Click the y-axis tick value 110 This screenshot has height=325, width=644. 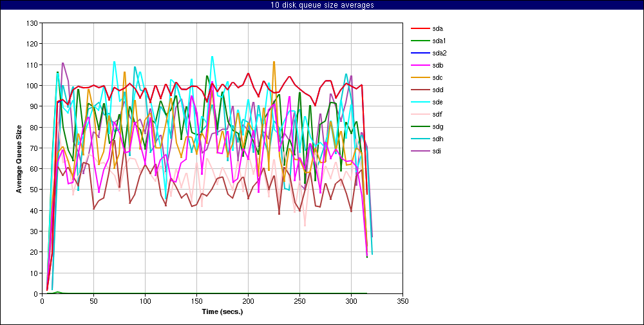[x=33, y=65]
